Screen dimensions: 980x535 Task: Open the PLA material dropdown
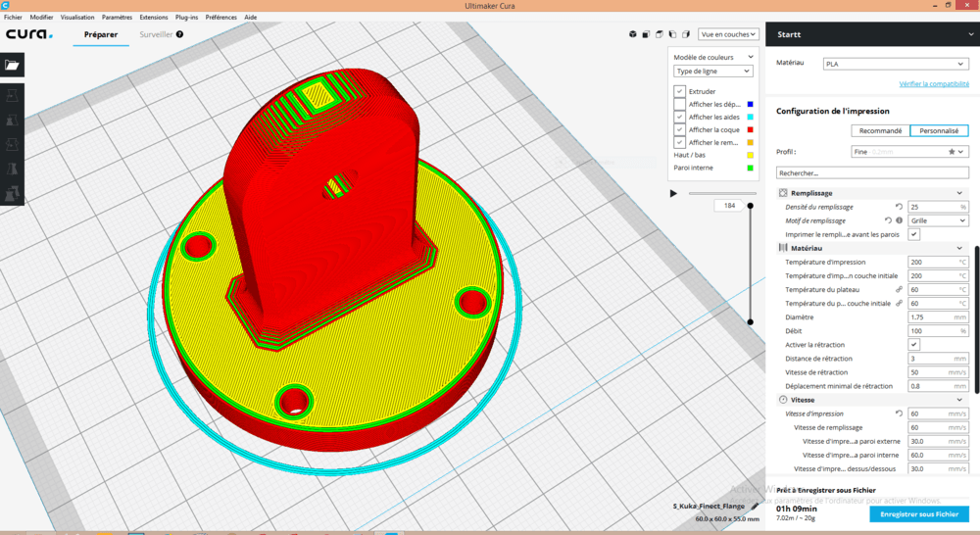tap(895, 63)
